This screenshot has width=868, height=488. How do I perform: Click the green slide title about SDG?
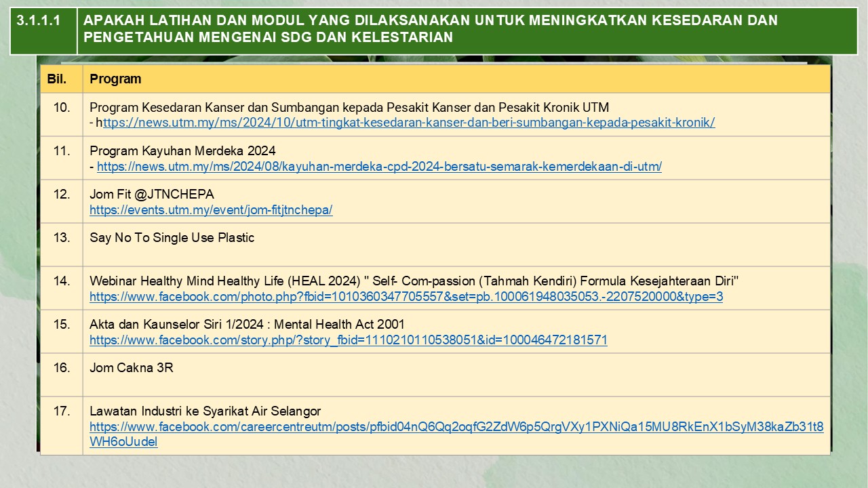[x=431, y=29]
